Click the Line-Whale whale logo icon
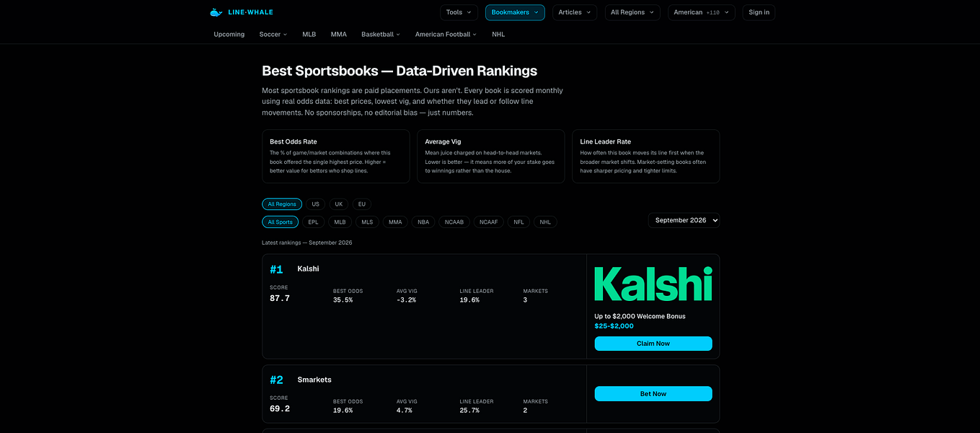Image resolution: width=980 pixels, height=433 pixels. click(216, 12)
